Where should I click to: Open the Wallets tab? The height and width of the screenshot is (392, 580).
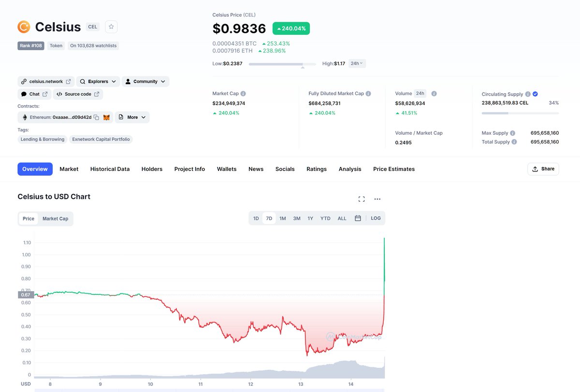click(227, 169)
